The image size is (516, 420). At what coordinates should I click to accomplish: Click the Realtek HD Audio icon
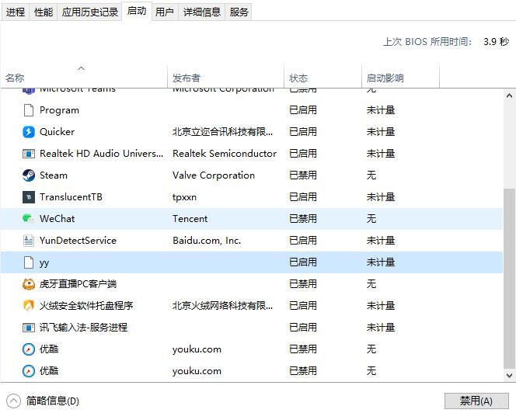pyautogui.click(x=29, y=154)
